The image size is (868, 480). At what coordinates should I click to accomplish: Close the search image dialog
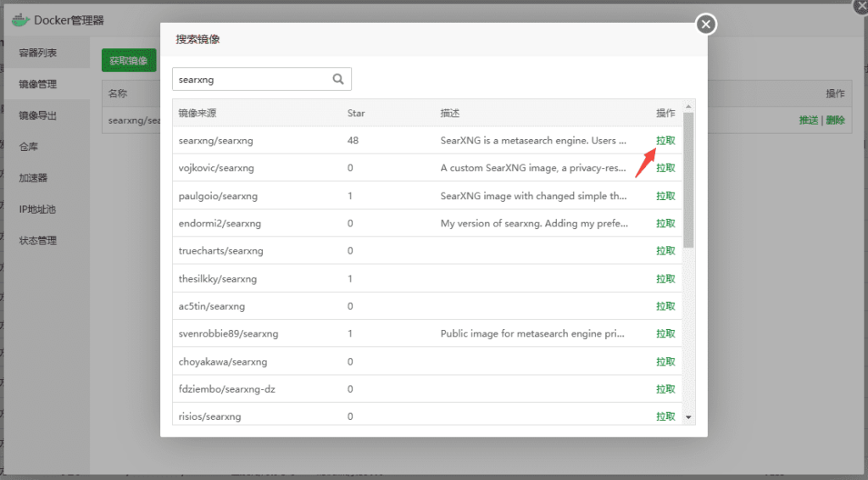pos(706,25)
